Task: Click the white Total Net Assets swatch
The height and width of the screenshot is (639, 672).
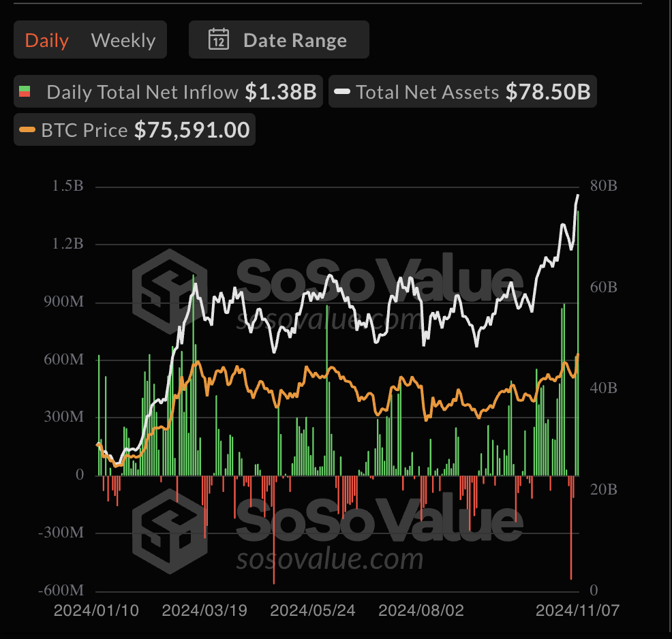Action: [342, 91]
